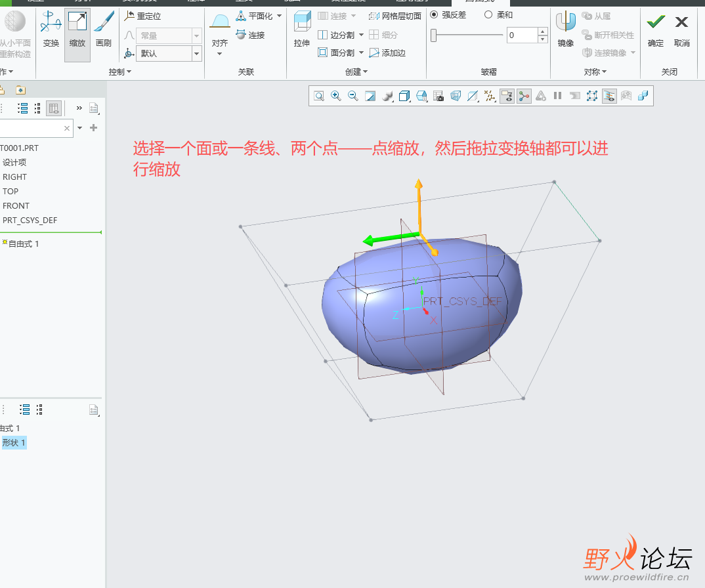
Task: Click 确定 to confirm the feature
Action: click(x=656, y=31)
